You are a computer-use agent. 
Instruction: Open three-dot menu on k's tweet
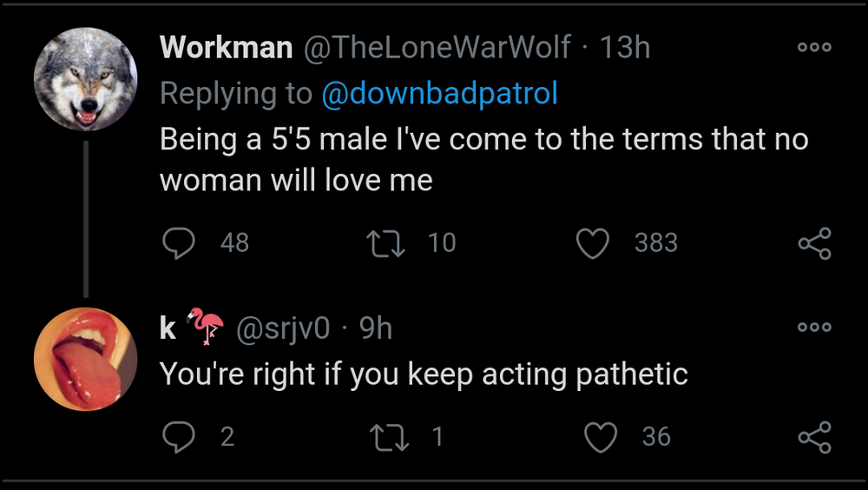pyautogui.click(x=814, y=328)
